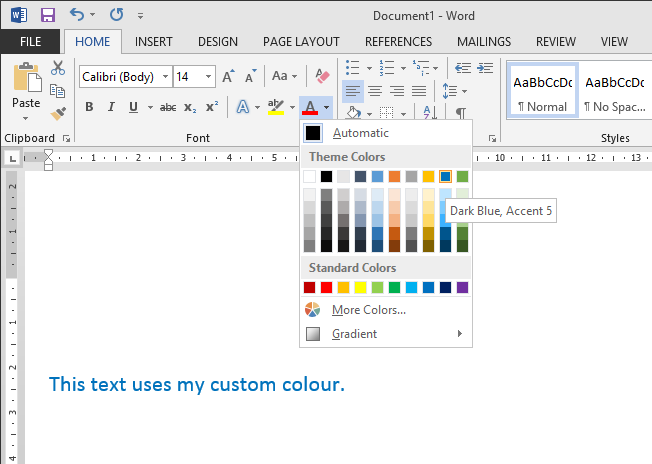652x464 pixels.
Task: Click the Text Effects glowing A icon
Action: coord(242,107)
